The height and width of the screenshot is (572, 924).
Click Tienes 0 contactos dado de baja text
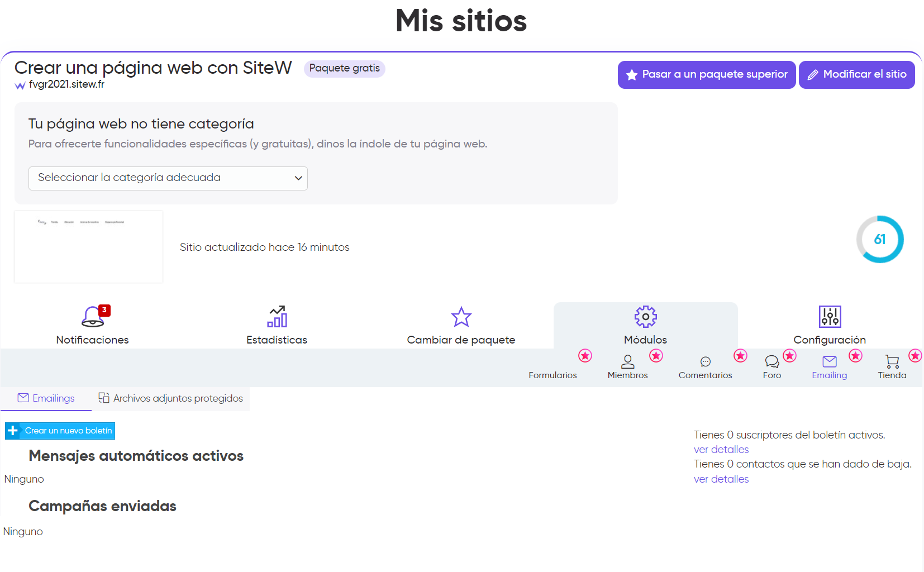click(x=803, y=464)
